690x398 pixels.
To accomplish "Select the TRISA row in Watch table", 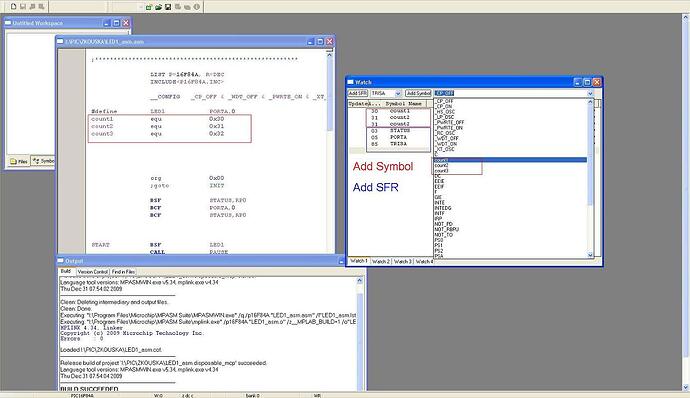I will (x=398, y=144).
